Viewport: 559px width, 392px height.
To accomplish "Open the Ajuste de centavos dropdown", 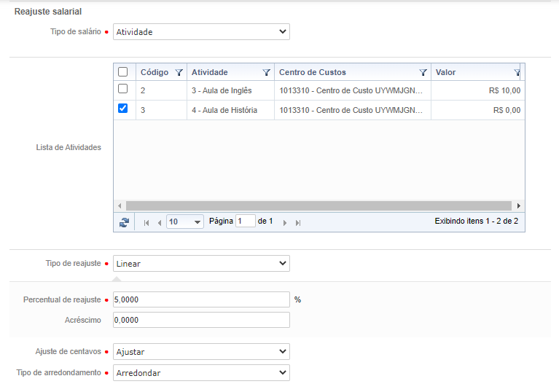I will [201, 352].
